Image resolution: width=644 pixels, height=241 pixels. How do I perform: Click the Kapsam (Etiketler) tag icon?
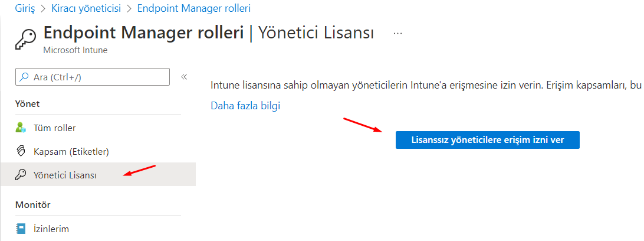(x=21, y=152)
